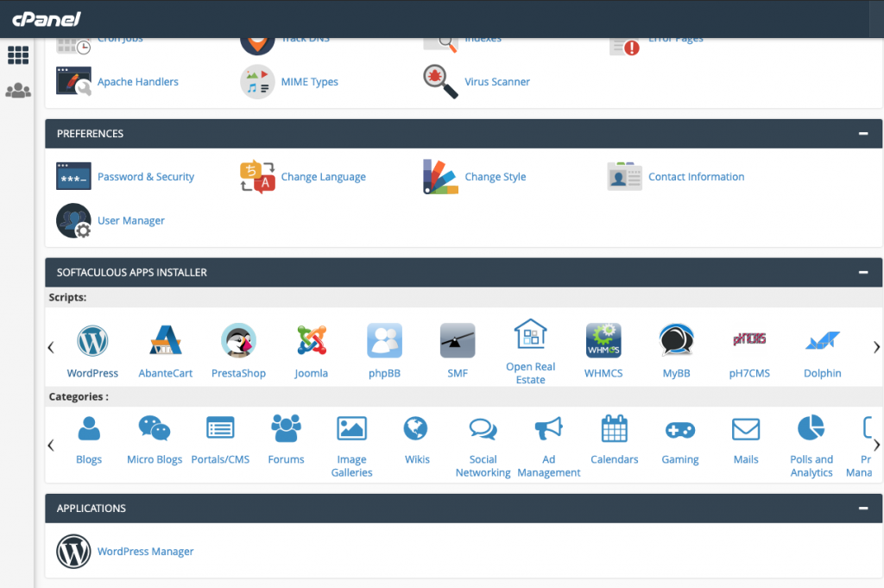
Task: Open the Wikis category icon
Action: pos(416,428)
